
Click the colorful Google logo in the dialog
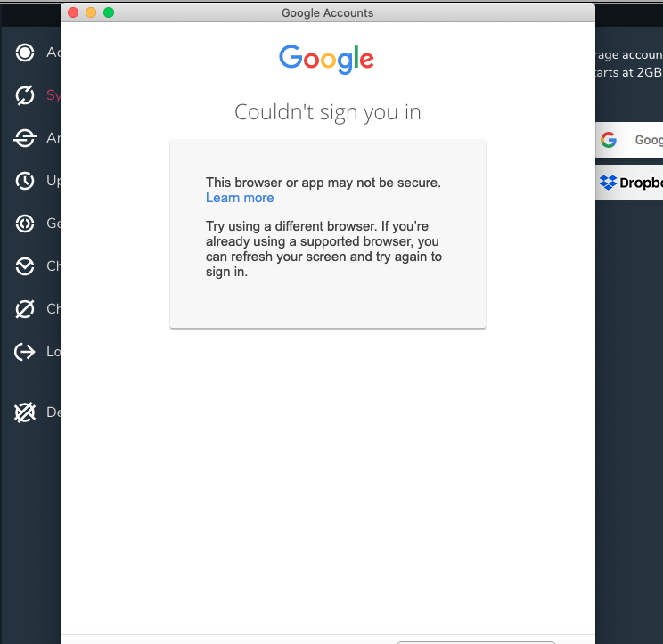pyautogui.click(x=326, y=59)
